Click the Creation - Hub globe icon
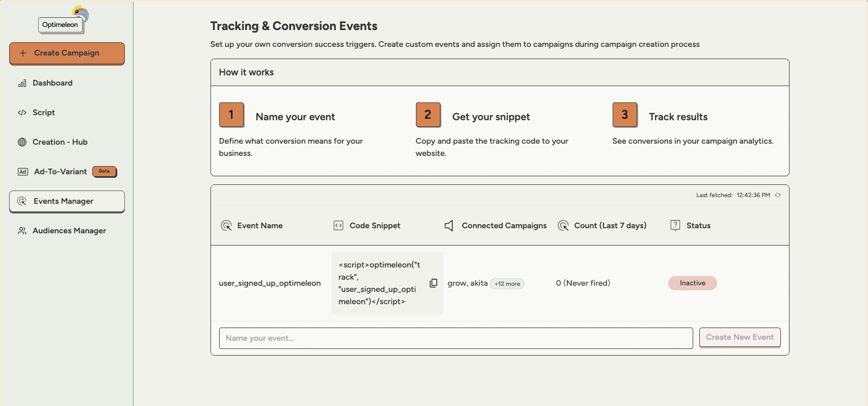868x406 pixels. (22, 142)
